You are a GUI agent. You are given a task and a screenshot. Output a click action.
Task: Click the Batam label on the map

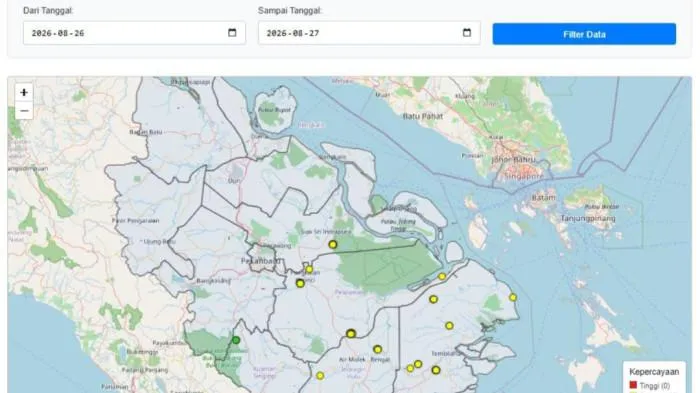click(x=544, y=197)
